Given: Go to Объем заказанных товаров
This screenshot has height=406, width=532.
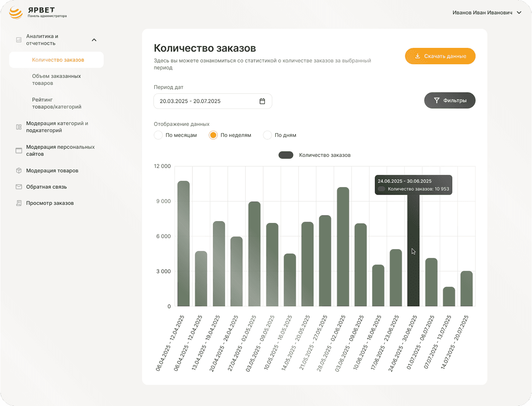Looking at the screenshot, I should [x=56, y=80].
